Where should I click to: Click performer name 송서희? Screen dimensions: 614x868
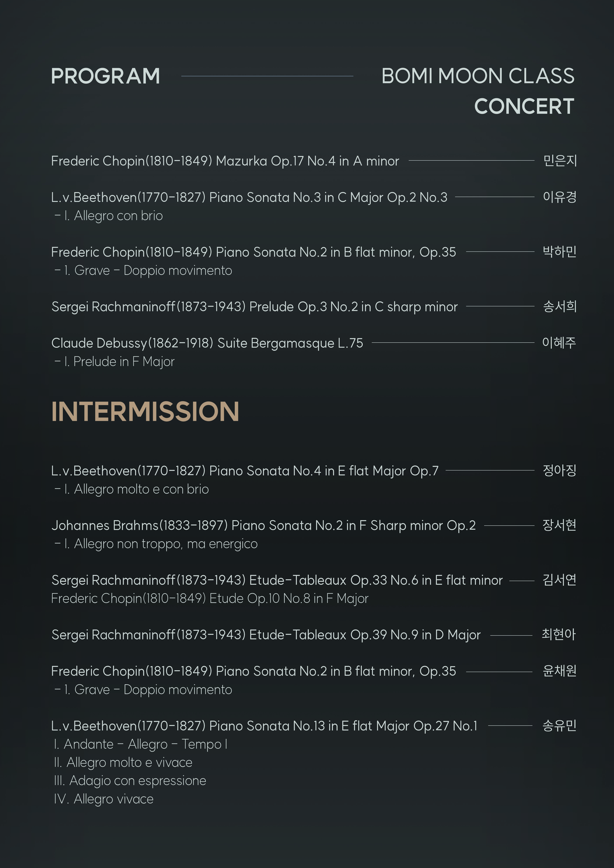pyautogui.click(x=560, y=306)
